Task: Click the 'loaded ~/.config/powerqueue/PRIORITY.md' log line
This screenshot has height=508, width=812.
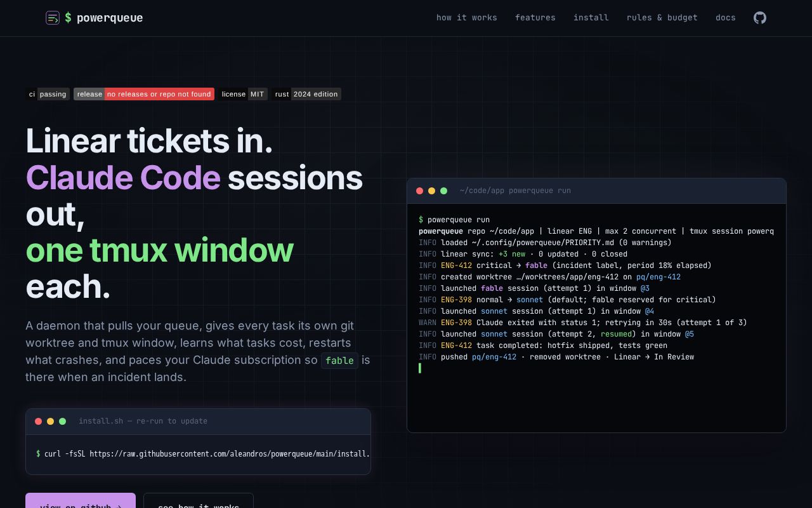Action: click(x=545, y=243)
